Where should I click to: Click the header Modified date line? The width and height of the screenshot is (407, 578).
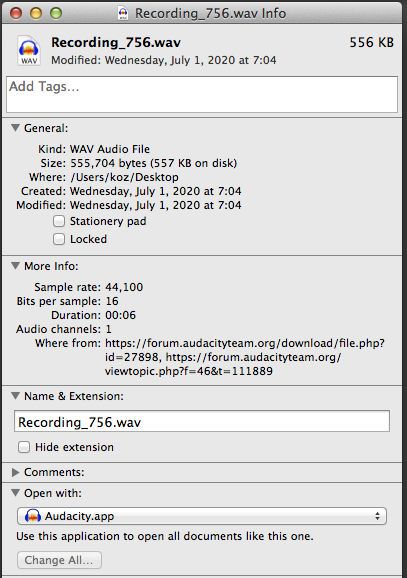click(x=164, y=60)
